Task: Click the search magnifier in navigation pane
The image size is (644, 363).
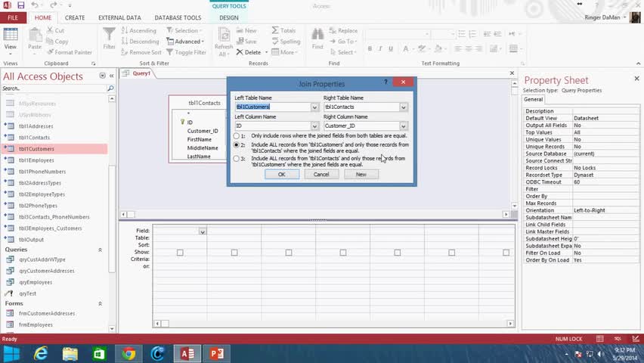Action: [x=110, y=88]
